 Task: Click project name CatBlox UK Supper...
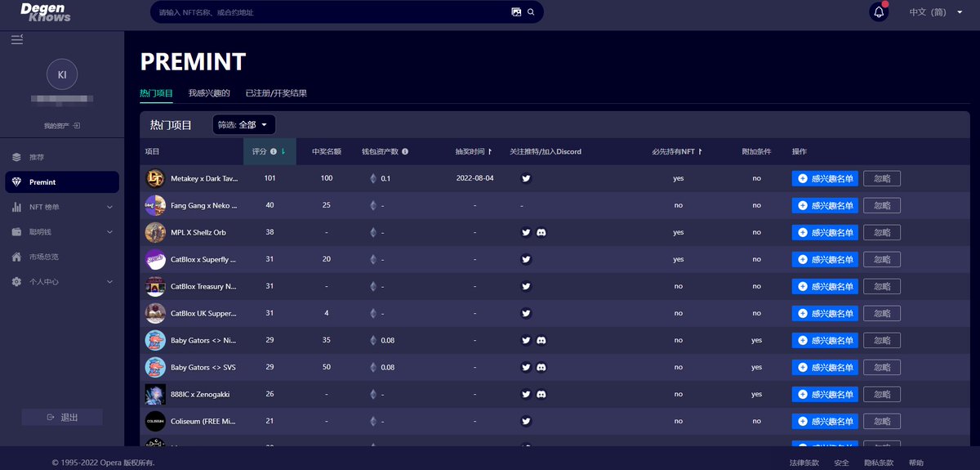tap(204, 313)
